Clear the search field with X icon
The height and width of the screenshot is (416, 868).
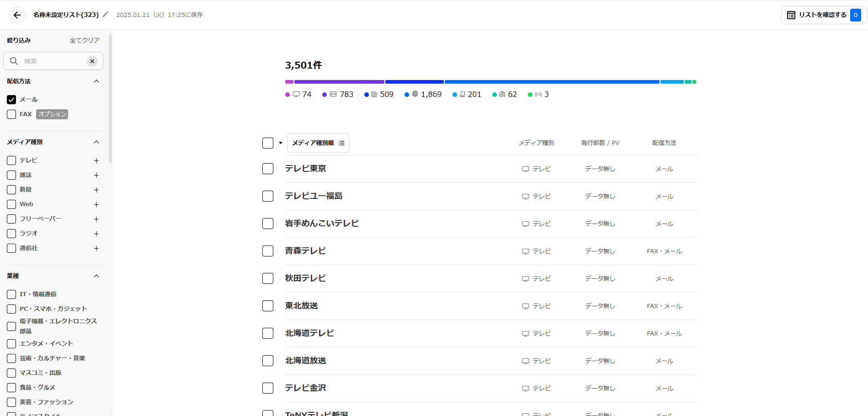92,61
